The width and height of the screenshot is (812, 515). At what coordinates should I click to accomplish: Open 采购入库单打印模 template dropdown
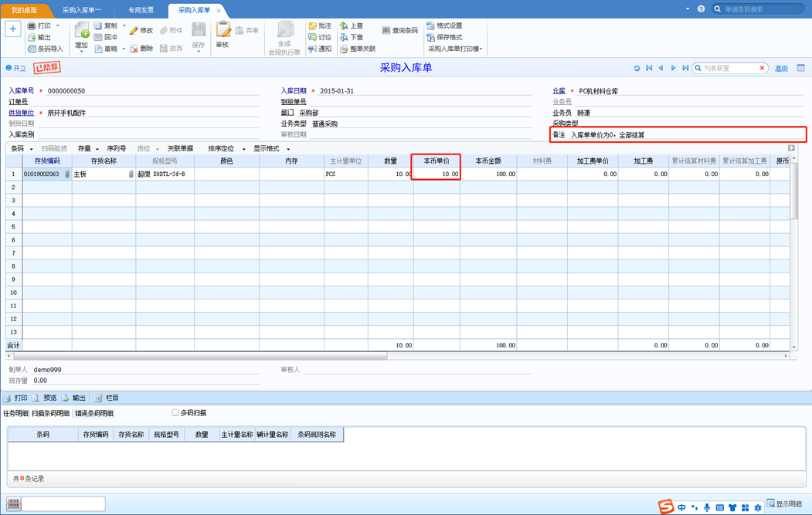455,49
